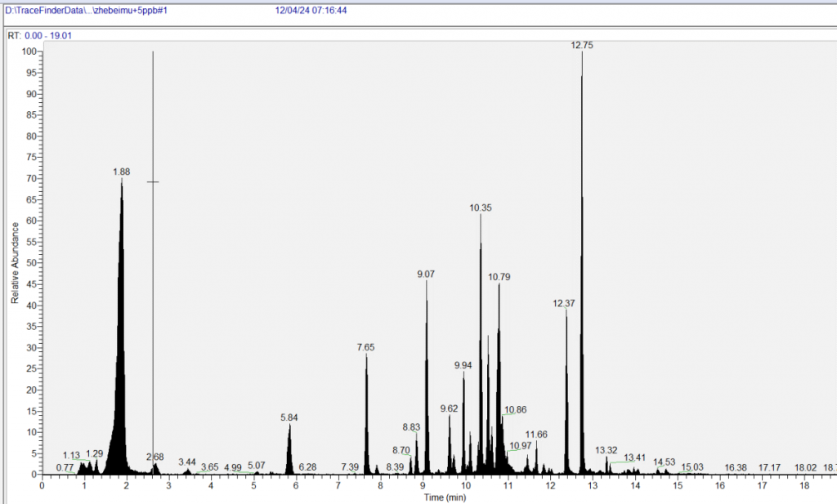
Task: Click the peak at retention time 9.07
Action: click(x=426, y=274)
